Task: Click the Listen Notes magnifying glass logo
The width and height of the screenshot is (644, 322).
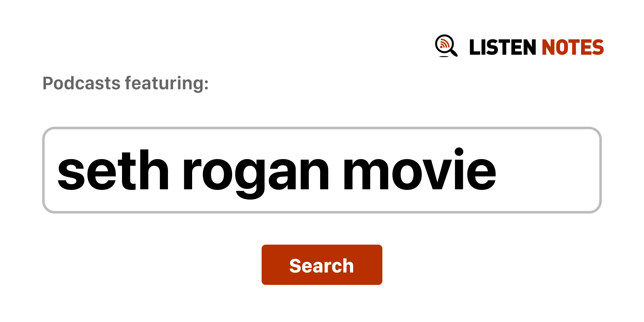Action: (x=446, y=46)
